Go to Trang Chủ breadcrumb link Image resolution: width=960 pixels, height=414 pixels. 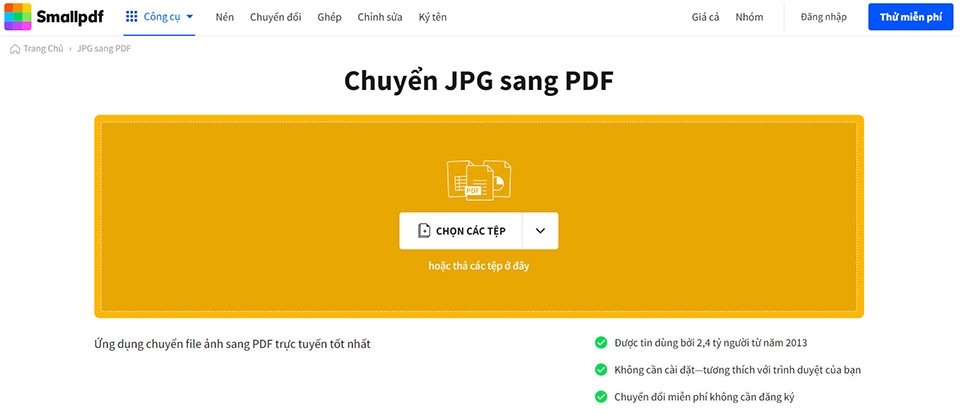[43, 49]
